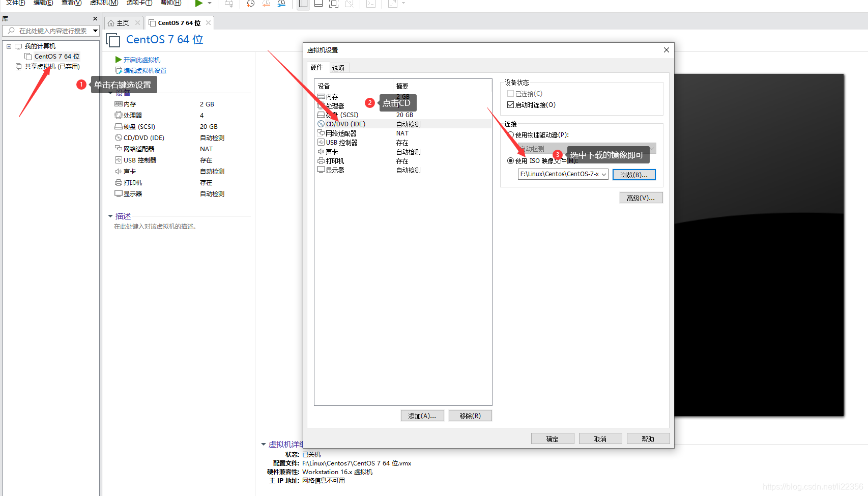Viewport: 868px width, 496px height.
Task: Select 显示器 icon in dialog list
Action: click(321, 170)
